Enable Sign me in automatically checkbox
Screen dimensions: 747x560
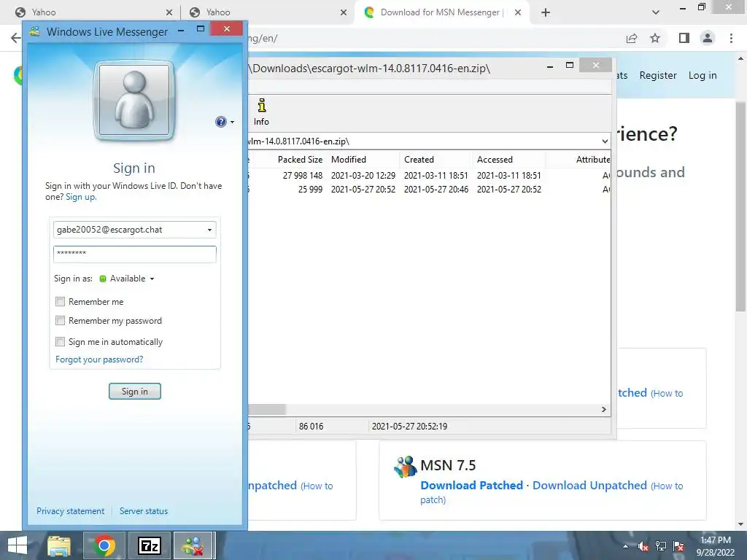[x=60, y=341]
